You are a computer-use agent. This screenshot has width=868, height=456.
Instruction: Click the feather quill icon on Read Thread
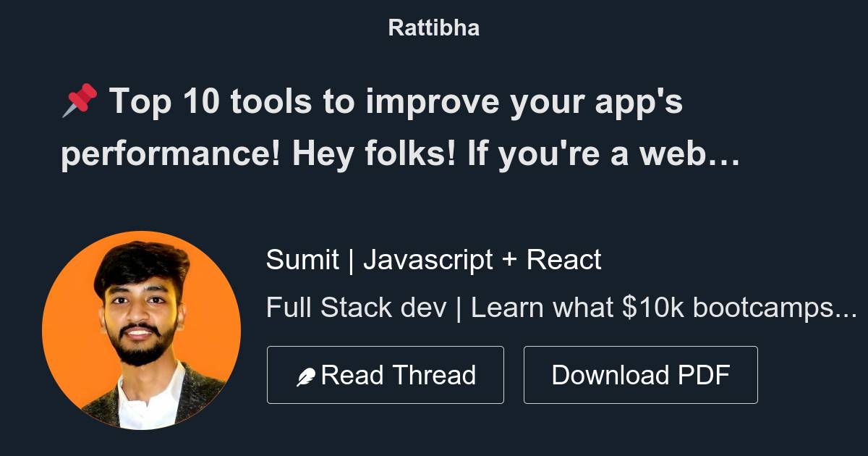pyautogui.click(x=307, y=375)
